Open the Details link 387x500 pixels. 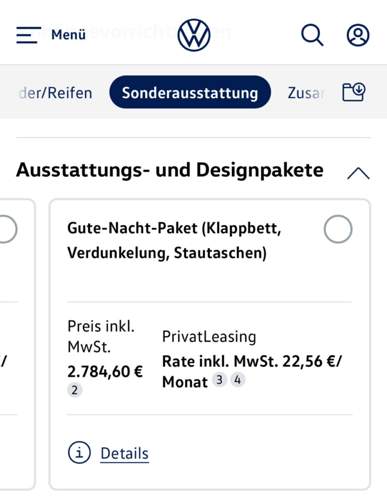pos(125,453)
